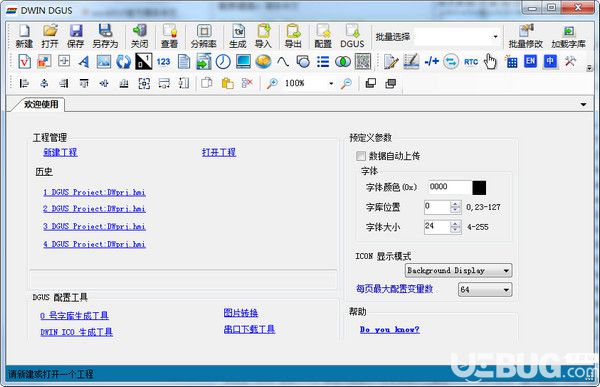Select the hand touch tool icon

(490, 62)
